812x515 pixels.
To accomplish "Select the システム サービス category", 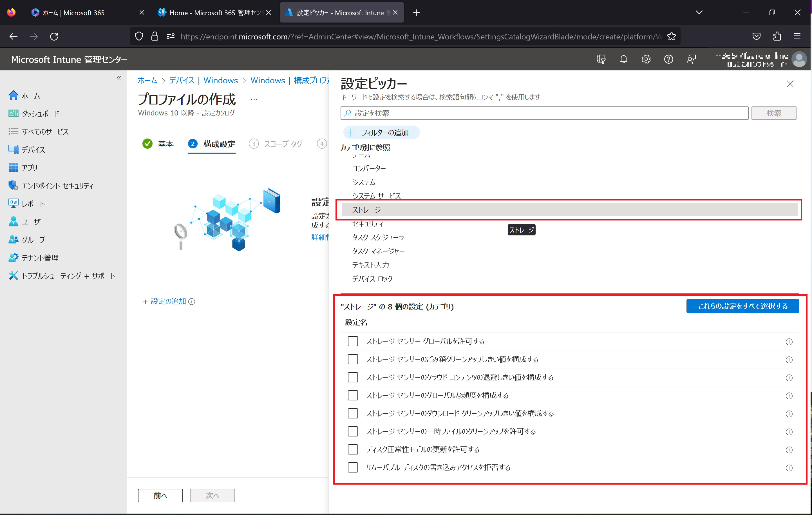I will (x=376, y=196).
